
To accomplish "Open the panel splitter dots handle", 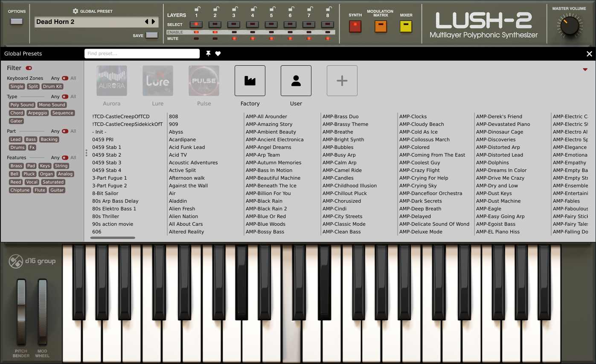I will [86, 153].
